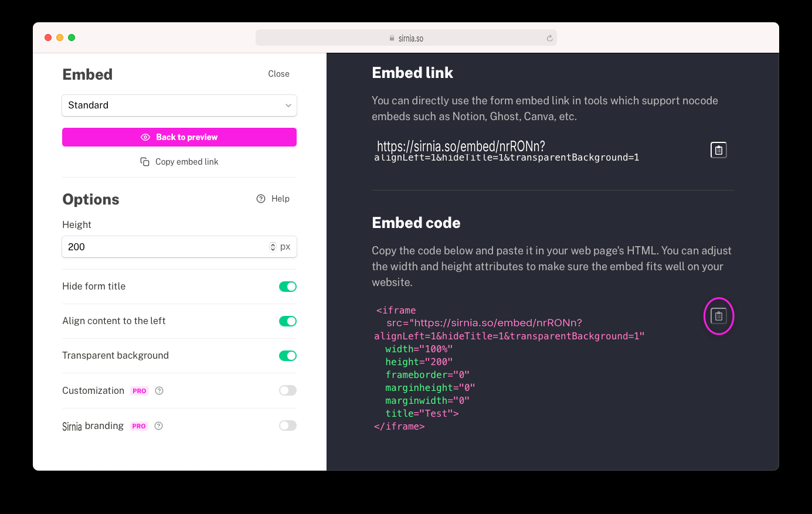Copy the embed link with clipboard icon

[718, 150]
